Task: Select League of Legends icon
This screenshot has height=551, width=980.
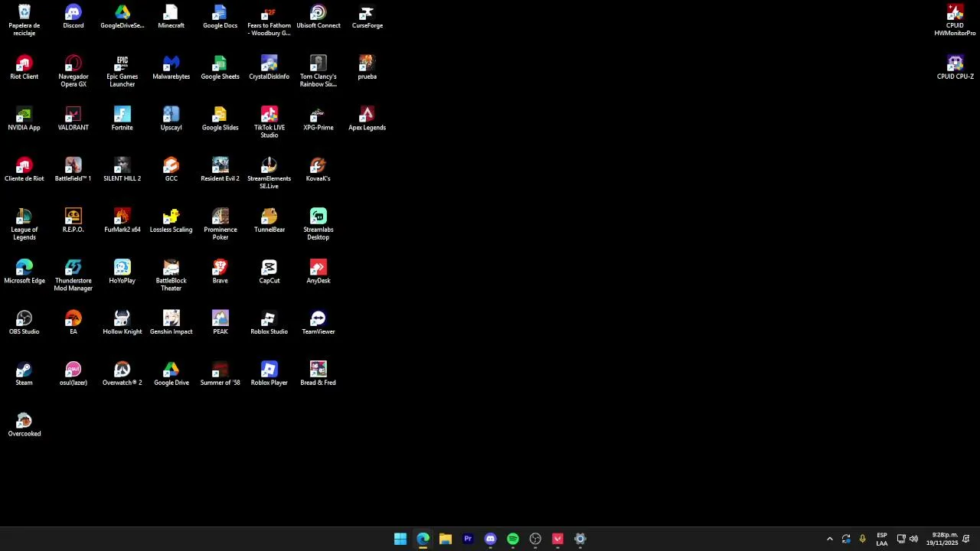Action: click(24, 224)
